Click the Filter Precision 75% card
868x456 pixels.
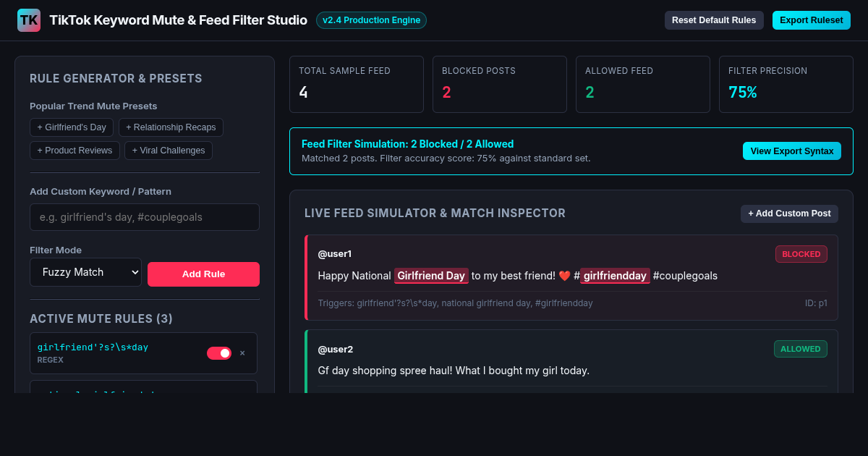[786, 85]
